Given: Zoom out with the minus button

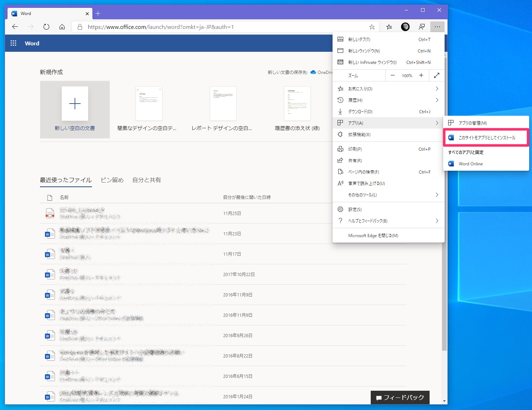Looking at the screenshot, I should pos(392,75).
